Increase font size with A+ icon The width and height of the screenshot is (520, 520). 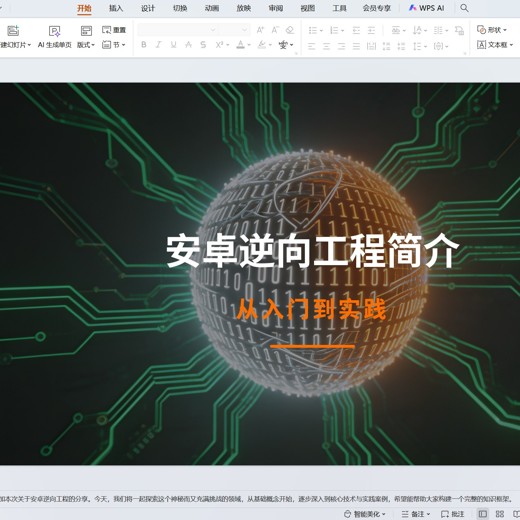click(x=260, y=30)
